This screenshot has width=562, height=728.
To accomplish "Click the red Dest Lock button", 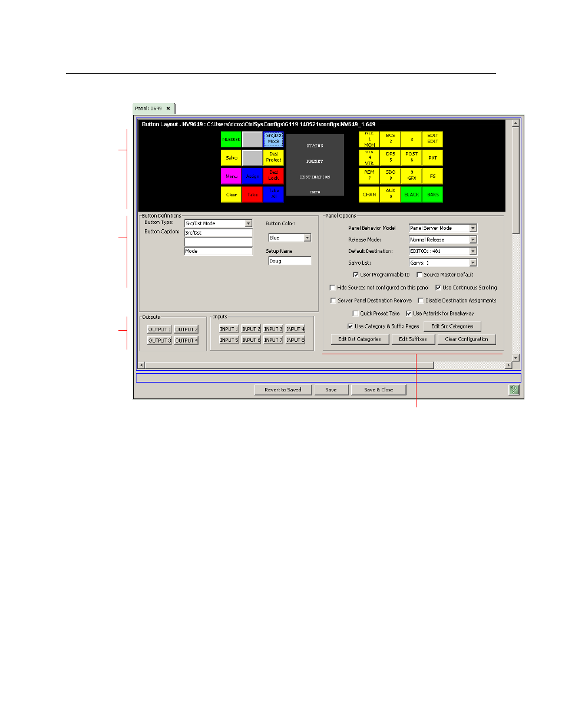I will pos(273,176).
